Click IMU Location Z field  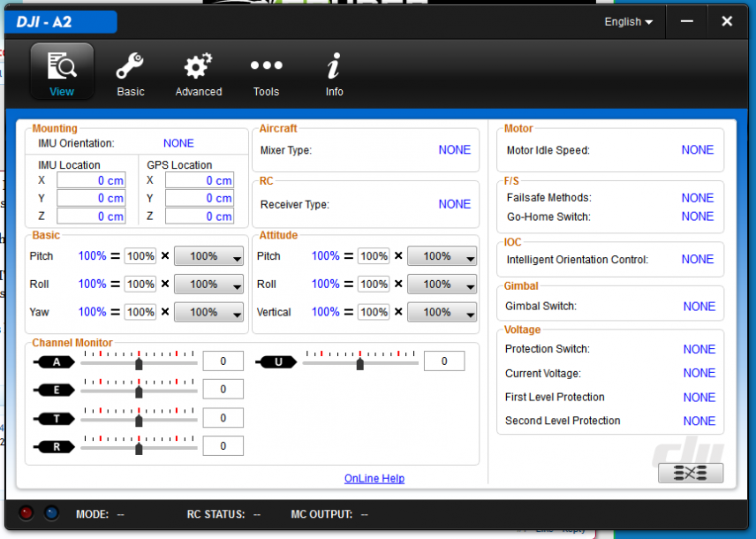tap(91, 216)
